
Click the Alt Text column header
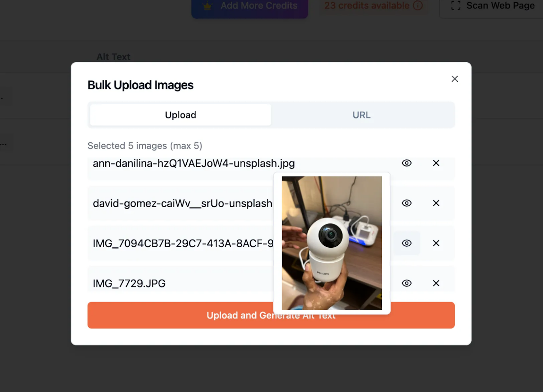[x=113, y=57]
